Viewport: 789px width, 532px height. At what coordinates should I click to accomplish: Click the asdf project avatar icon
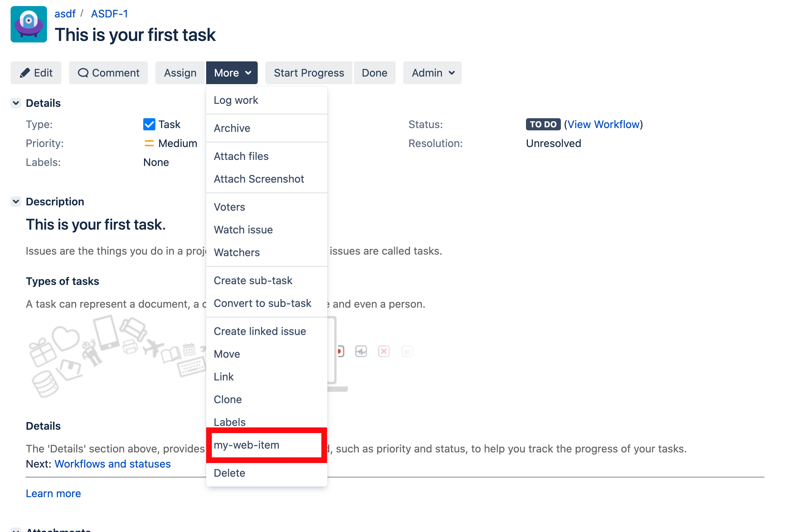(x=29, y=24)
